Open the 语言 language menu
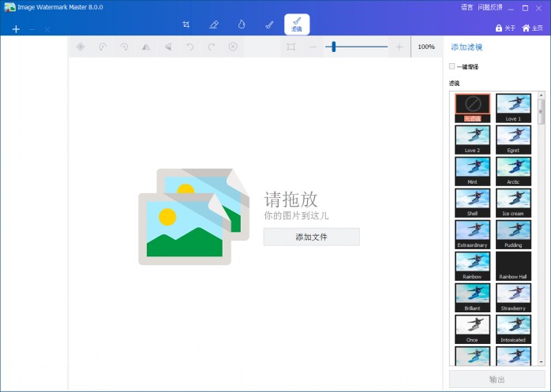This screenshot has width=551, height=392. [467, 7]
